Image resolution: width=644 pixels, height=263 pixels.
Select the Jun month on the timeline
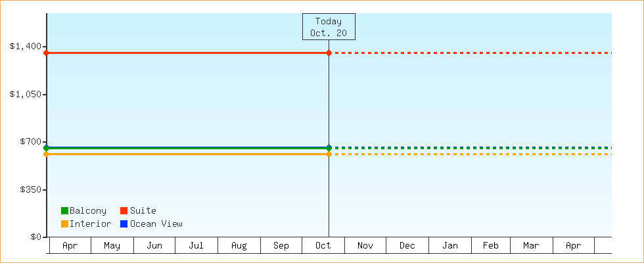154,246
